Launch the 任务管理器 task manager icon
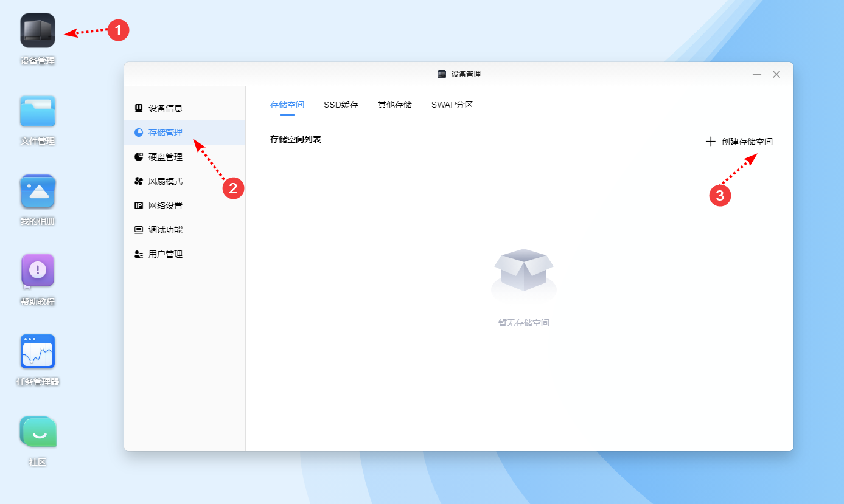Viewport: 844px width, 504px height. click(x=38, y=351)
